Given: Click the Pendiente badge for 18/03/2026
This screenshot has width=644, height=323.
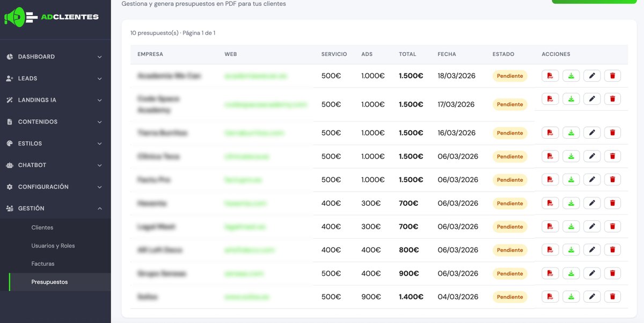Looking at the screenshot, I should pyautogui.click(x=510, y=76).
